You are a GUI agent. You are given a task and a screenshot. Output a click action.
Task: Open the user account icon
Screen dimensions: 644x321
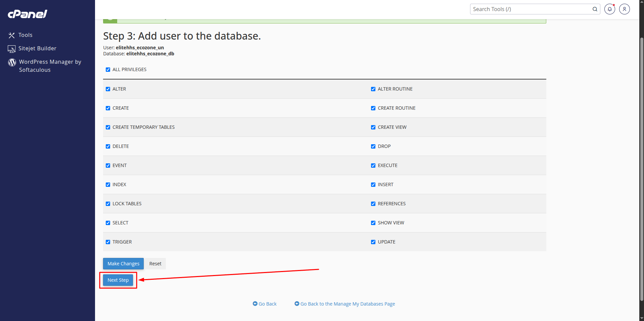[625, 9]
